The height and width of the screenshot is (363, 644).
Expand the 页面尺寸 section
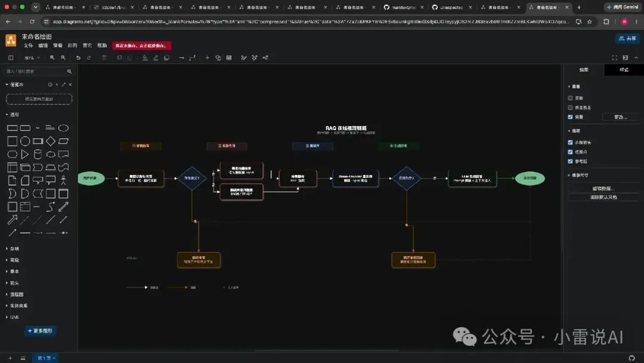578,176
